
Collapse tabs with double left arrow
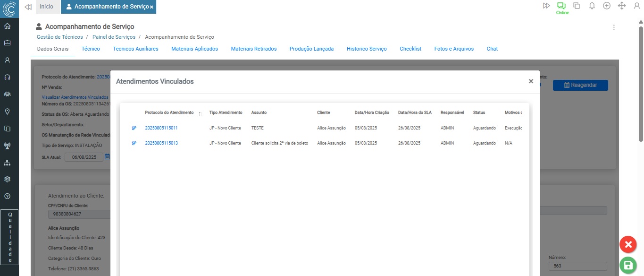[x=28, y=7]
